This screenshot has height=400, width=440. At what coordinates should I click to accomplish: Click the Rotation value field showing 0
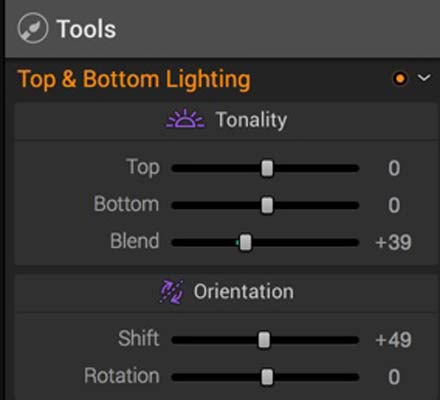tap(394, 377)
